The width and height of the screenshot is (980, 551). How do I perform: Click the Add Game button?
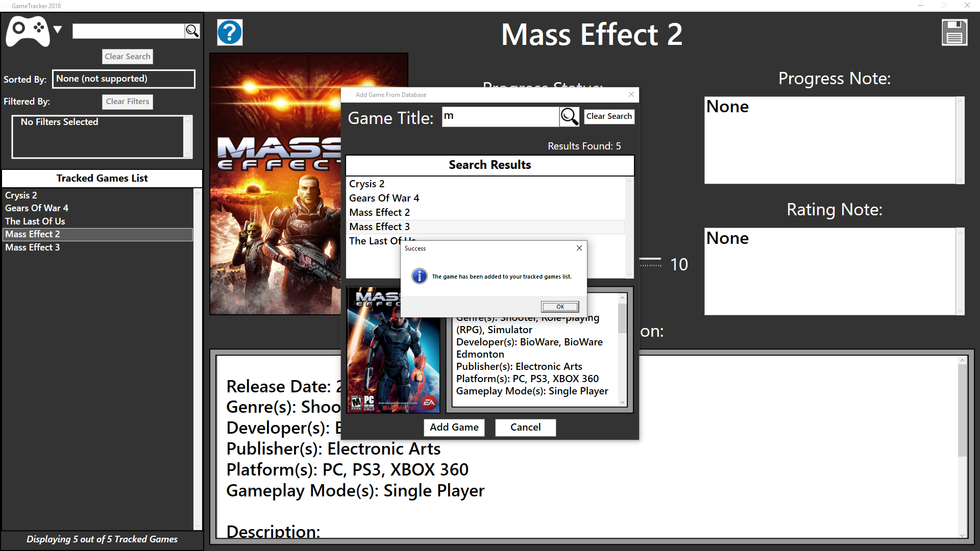(x=454, y=428)
